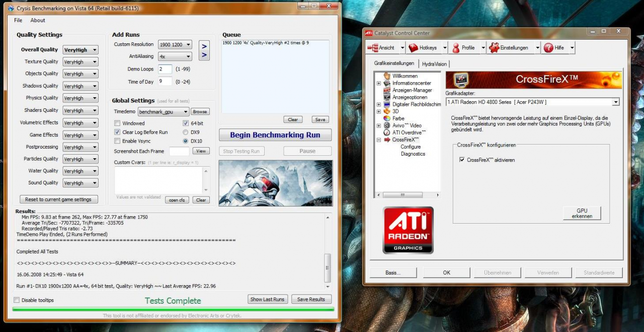The image size is (644, 332).
Task: Select the Anzeigeoptionen icon in tree
Action: 387,97
